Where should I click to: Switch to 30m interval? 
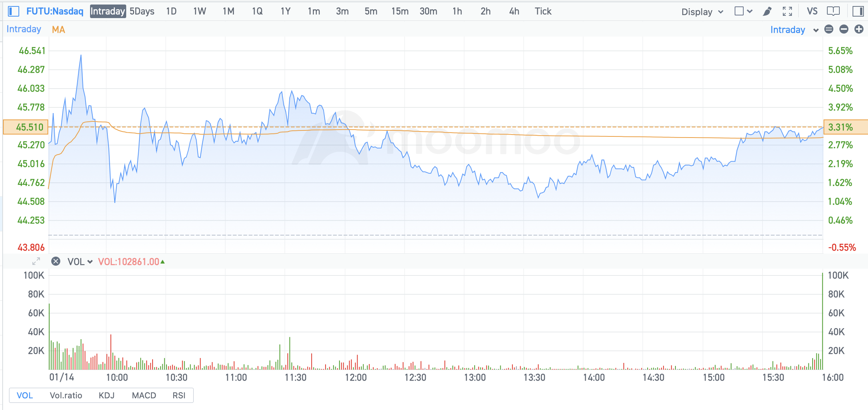428,11
